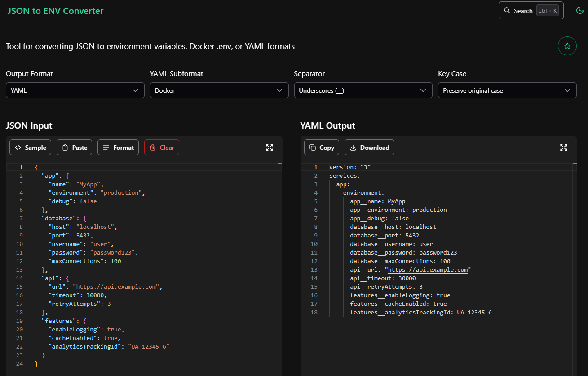Click the JSON to ENV Converter heading
This screenshot has width=588, height=376.
55,11
